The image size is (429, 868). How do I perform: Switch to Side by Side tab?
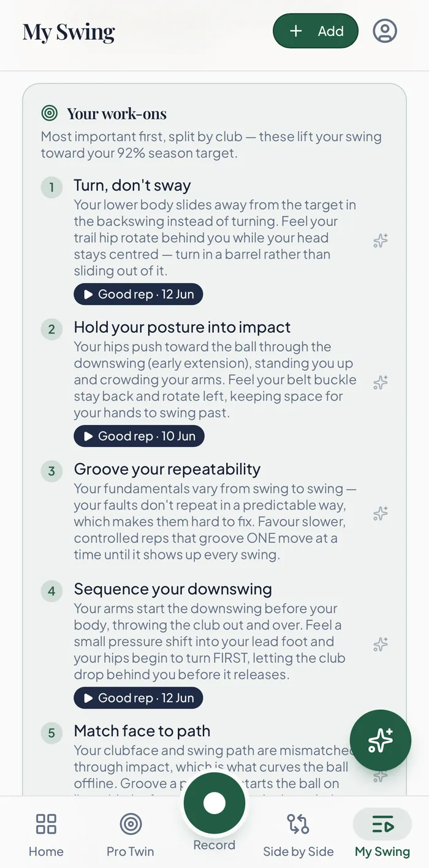(x=298, y=835)
